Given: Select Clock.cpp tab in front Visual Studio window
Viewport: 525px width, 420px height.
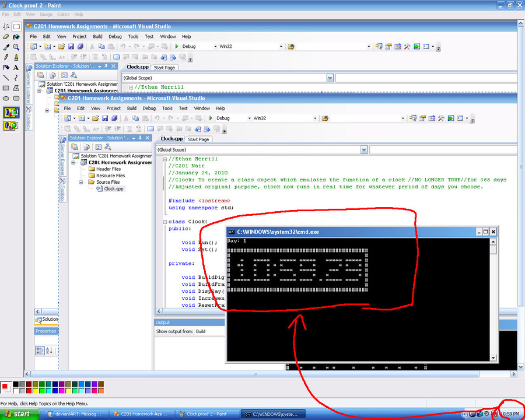Looking at the screenshot, I should tap(171, 139).
